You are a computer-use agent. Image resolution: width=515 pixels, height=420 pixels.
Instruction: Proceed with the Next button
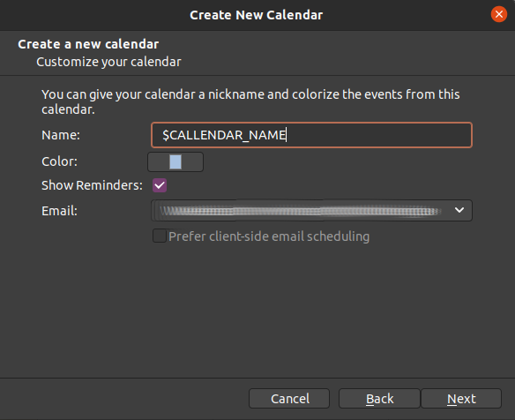461,399
